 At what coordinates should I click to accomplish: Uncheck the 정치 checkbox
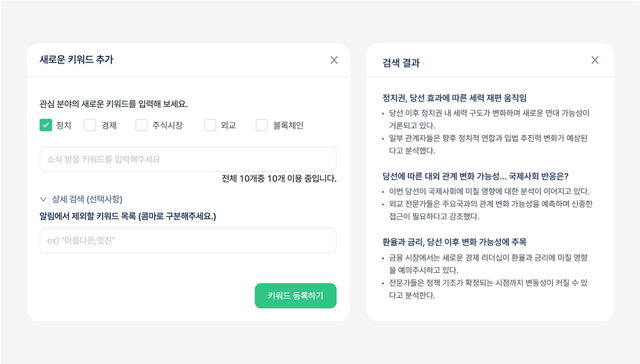(x=45, y=125)
